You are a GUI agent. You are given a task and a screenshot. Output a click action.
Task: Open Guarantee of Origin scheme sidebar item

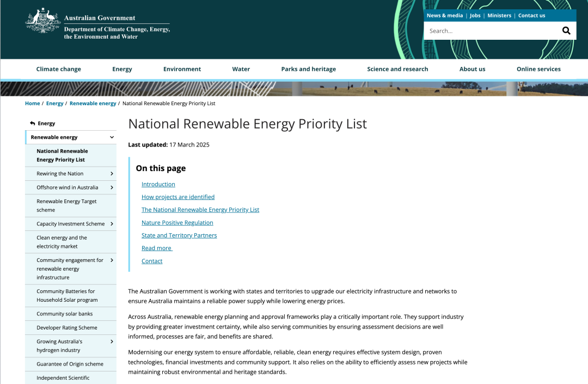click(x=70, y=364)
